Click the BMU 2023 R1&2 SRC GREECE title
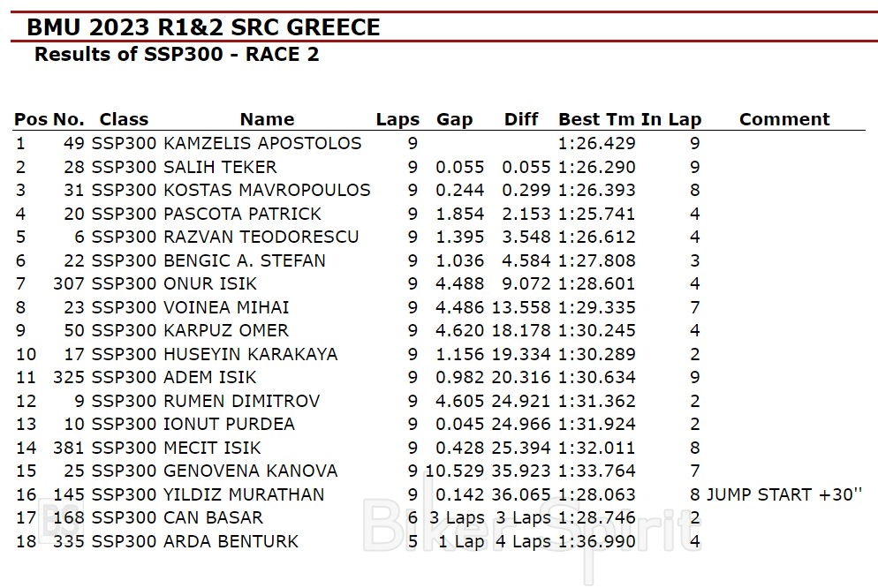 [x=203, y=27]
